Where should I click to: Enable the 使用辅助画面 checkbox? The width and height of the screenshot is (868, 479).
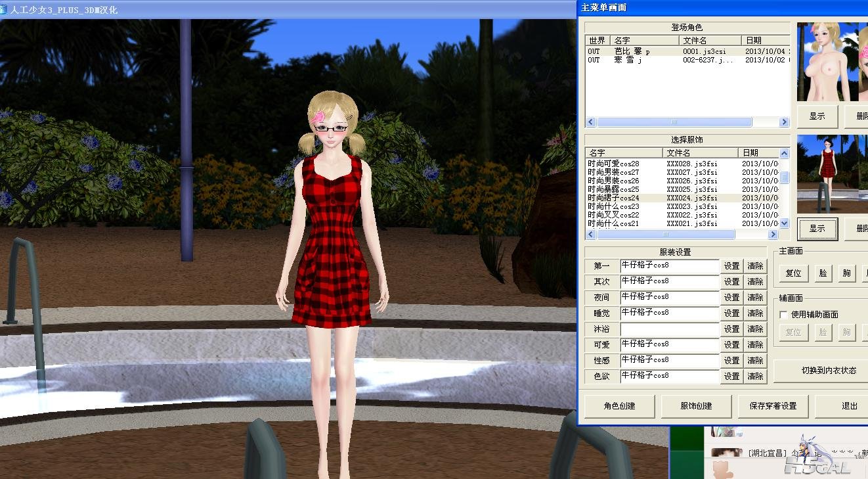783,315
